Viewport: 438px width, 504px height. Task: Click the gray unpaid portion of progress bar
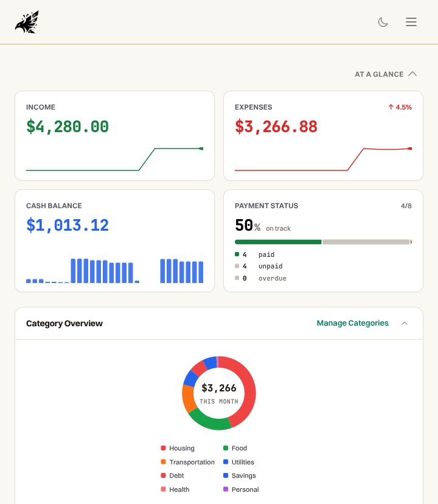point(366,242)
